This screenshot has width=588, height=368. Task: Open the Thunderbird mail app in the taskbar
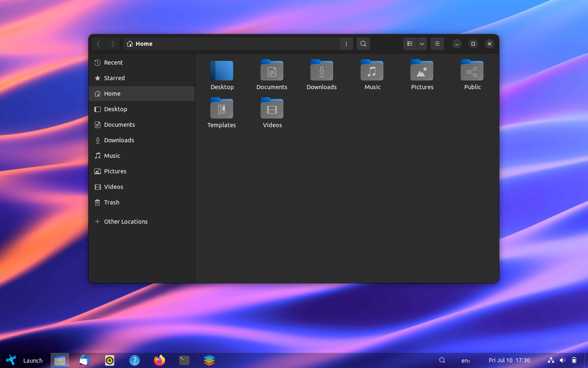click(85, 360)
